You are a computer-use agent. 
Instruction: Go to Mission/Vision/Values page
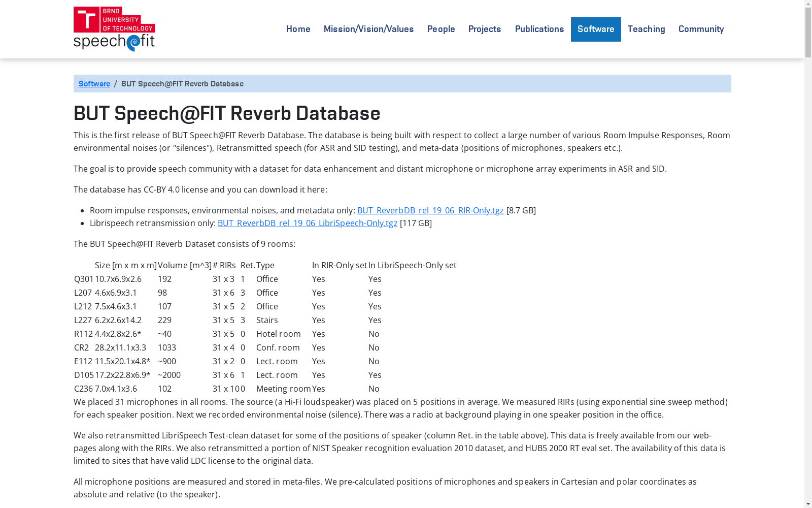[x=369, y=29]
